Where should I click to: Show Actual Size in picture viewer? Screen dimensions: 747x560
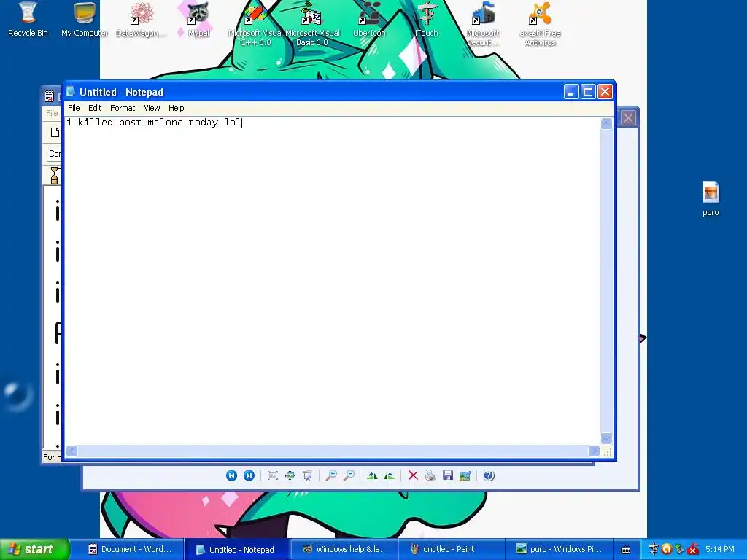pyautogui.click(x=290, y=475)
